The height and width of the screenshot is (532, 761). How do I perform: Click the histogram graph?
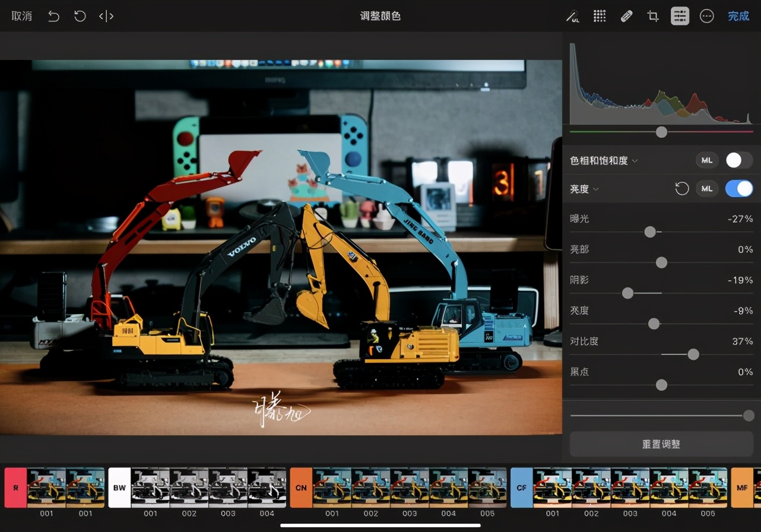[661, 83]
